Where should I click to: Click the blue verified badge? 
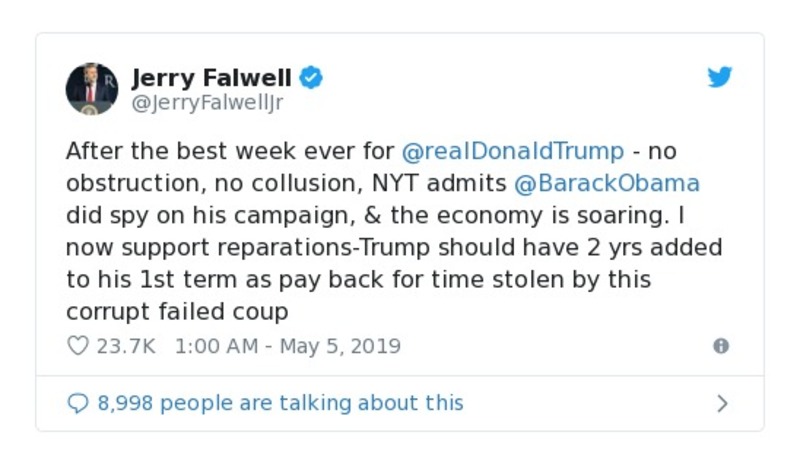(312, 78)
